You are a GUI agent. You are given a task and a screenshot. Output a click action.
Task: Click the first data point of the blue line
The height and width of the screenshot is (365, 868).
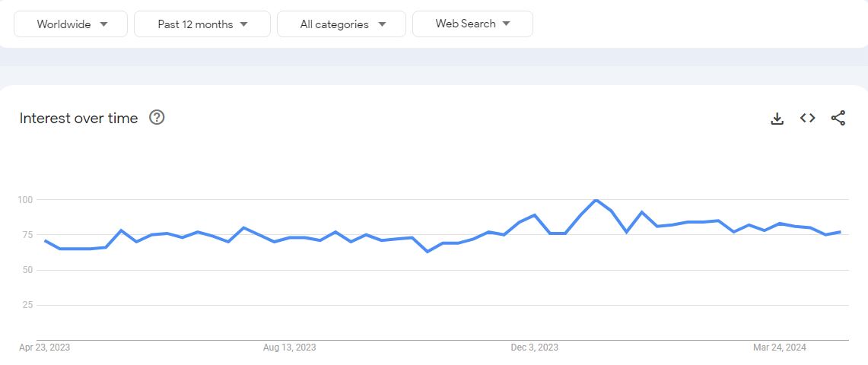point(45,240)
